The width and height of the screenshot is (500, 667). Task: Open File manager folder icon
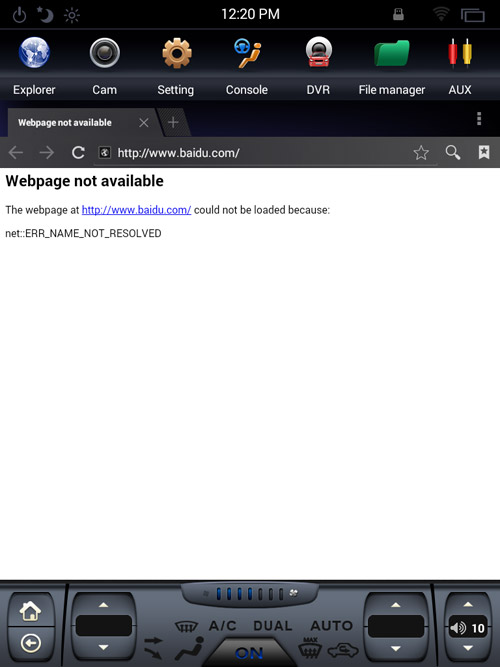(x=391, y=53)
